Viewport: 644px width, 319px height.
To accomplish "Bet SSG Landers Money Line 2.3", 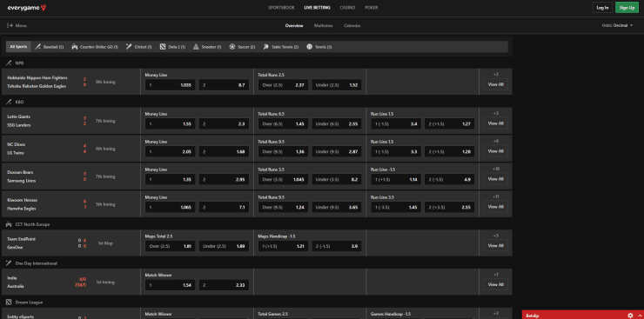I will [225, 123].
